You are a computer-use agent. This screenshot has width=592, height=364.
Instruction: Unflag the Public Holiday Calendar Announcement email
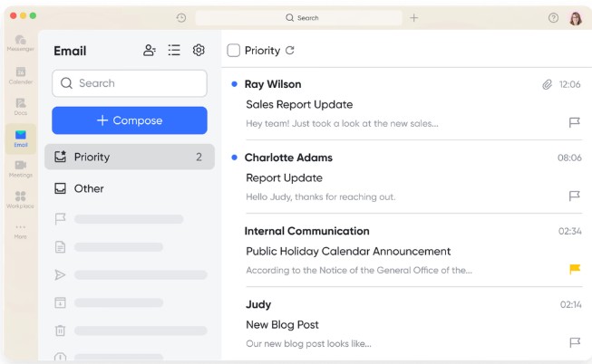click(x=574, y=269)
